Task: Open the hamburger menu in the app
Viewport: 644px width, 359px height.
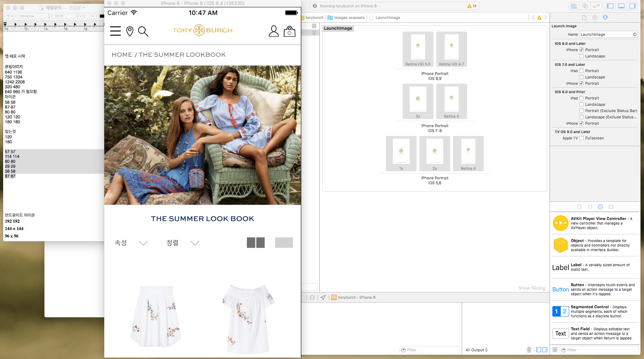Action: [x=115, y=31]
